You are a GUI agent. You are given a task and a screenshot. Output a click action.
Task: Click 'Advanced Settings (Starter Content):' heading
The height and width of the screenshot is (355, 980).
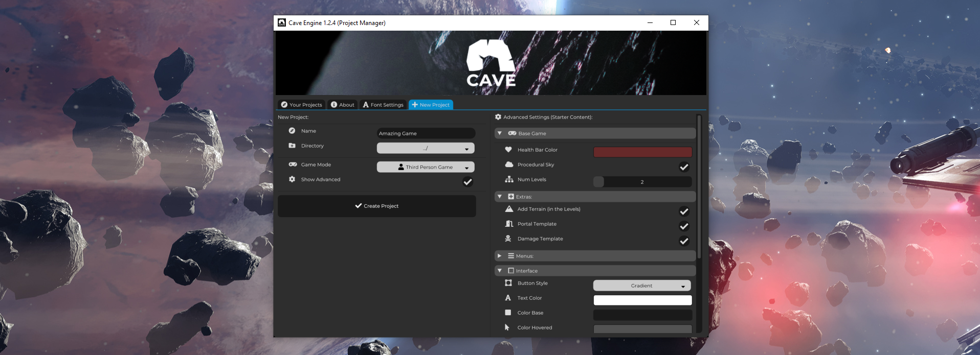tap(548, 117)
